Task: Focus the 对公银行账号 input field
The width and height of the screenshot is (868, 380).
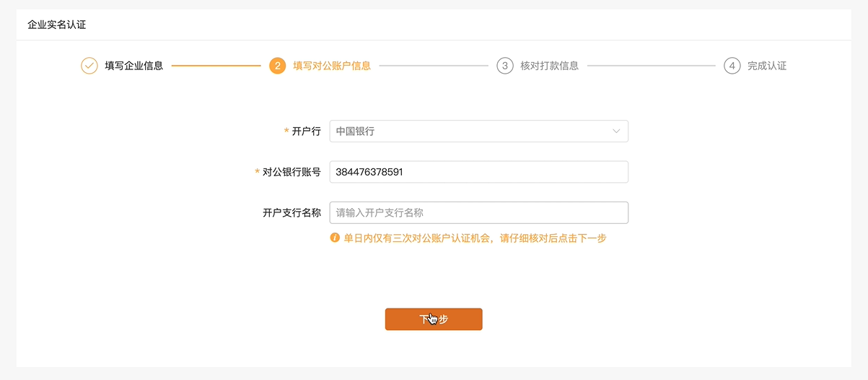Action: 479,172
